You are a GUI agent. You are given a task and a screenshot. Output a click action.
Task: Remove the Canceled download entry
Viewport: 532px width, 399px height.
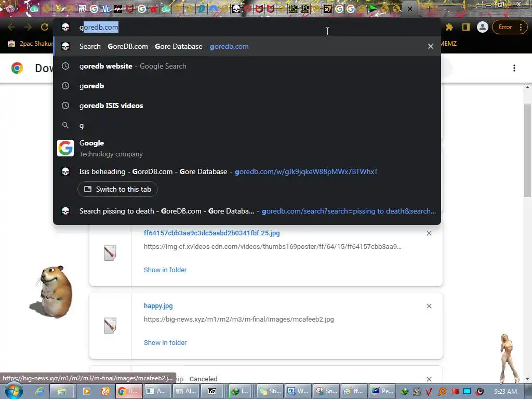(x=429, y=379)
